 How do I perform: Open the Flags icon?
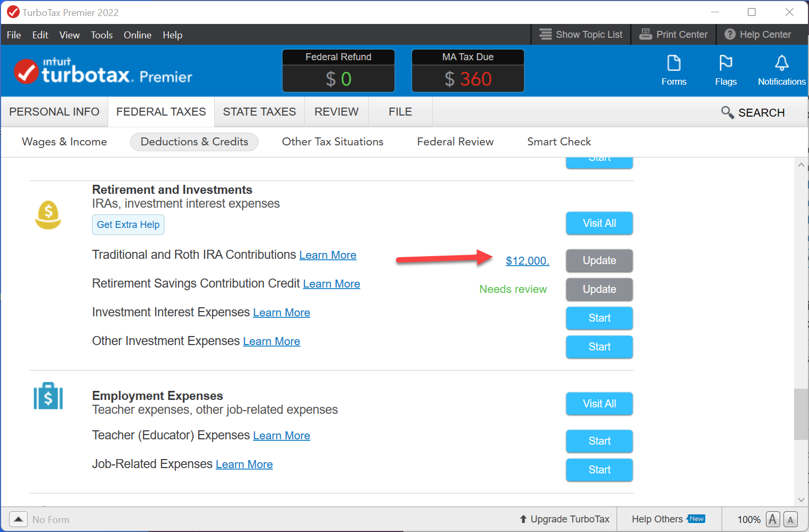click(726, 70)
